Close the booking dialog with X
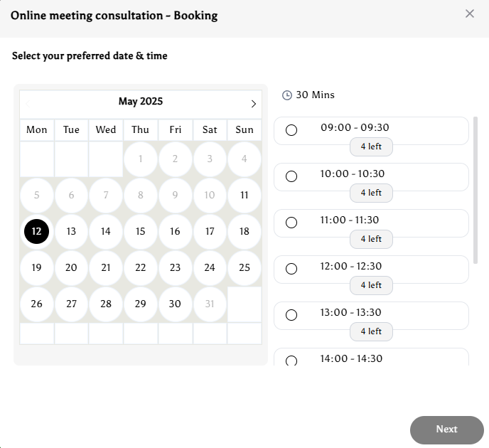The height and width of the screenshot is (448, 489). [469, 14]
